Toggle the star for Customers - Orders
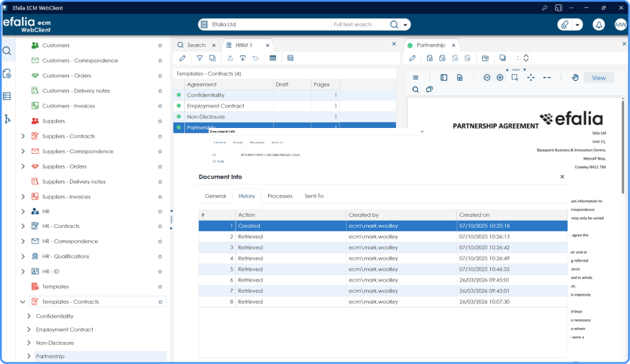630x364 pixels. coord(160,76)
